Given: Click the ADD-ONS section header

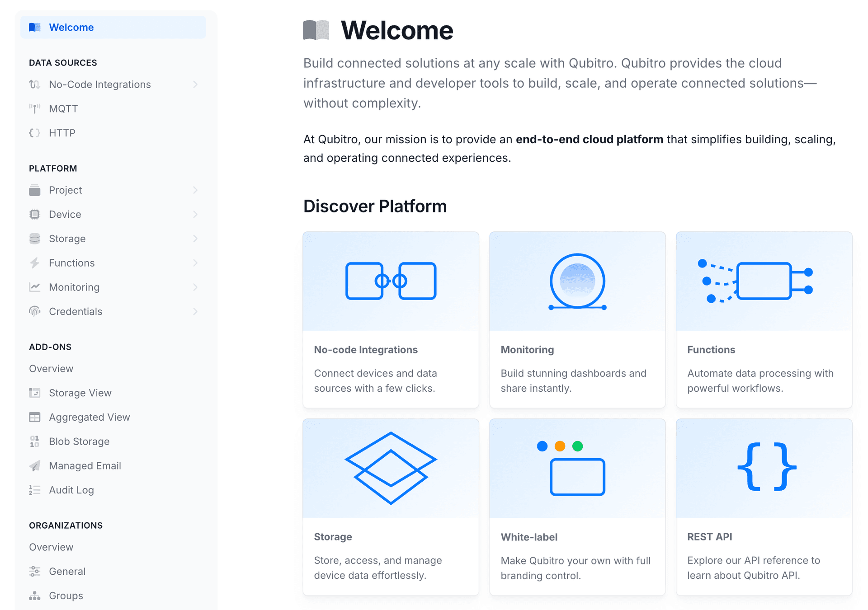Looking at the screenshot, I should [50, 347].
